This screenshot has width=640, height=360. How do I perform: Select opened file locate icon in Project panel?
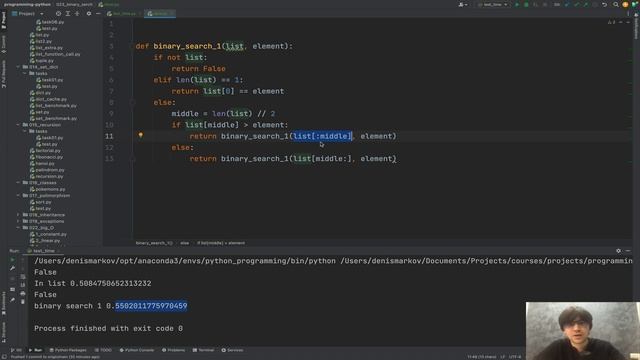(x=58, y=13)
